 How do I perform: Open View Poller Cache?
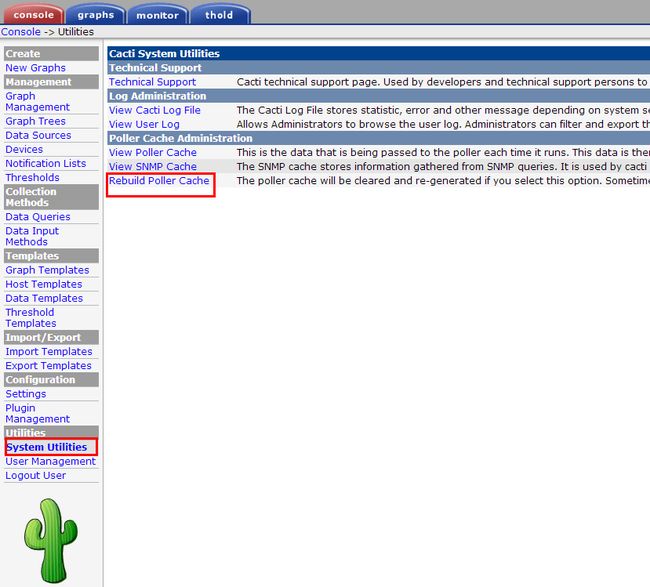(x=153, y=153)
